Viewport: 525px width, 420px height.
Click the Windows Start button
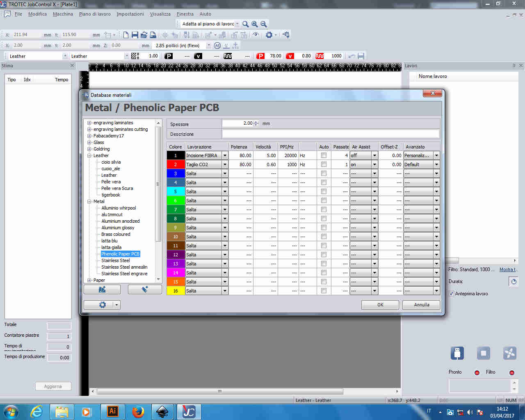[x=10, y=411]
